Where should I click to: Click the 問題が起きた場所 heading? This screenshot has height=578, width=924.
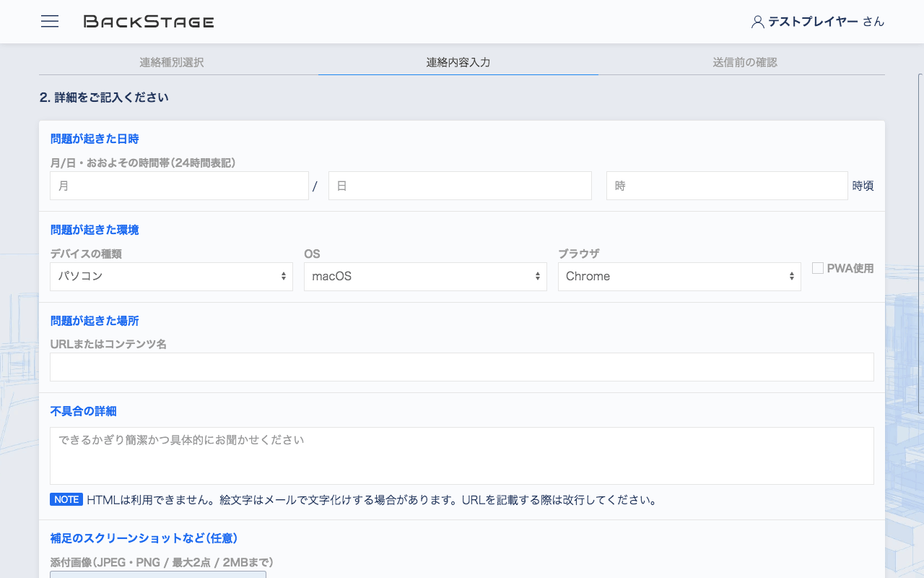tap(95, 321)
